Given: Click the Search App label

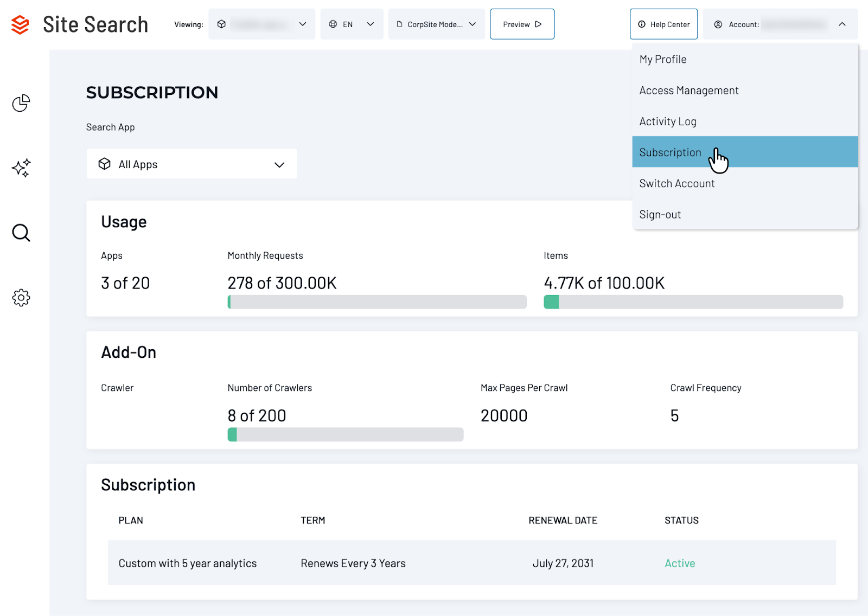Looking at the screenshot, I should pos(110,127).
